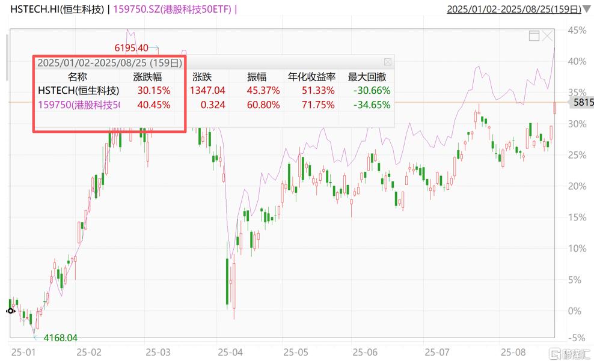Click the 45% y-axis label
Screen dimensions: 594x364
[x=577, y=30]
